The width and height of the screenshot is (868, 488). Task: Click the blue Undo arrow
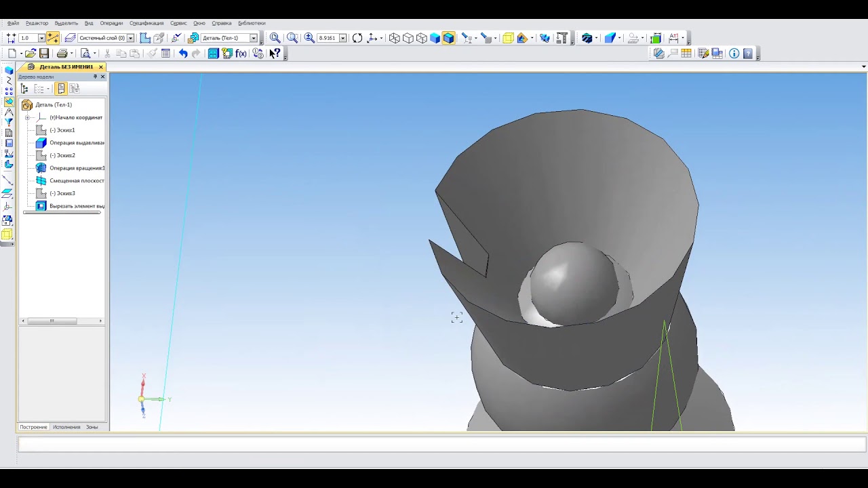(183, 54)
